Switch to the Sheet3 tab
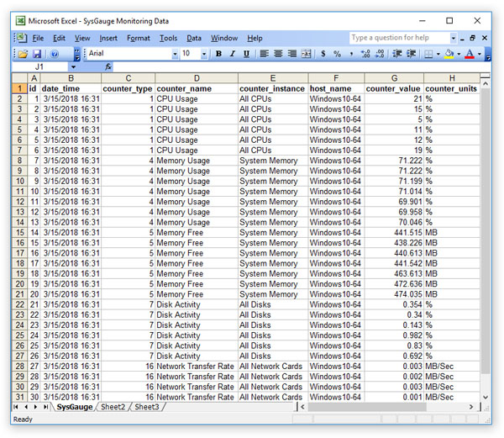Image resolution: width=504 pixels, height=438 pixels. pyautogui.click(x=146, y=407)
